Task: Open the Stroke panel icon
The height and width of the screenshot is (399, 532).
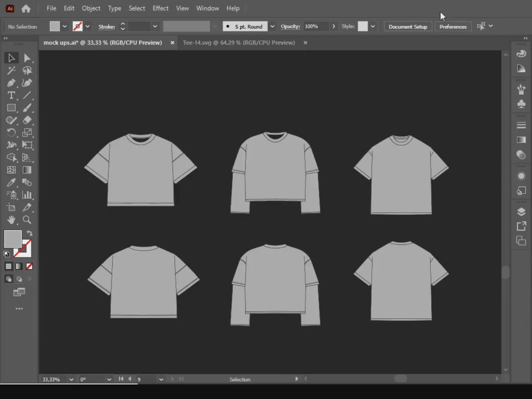Action: coord(521,125)
